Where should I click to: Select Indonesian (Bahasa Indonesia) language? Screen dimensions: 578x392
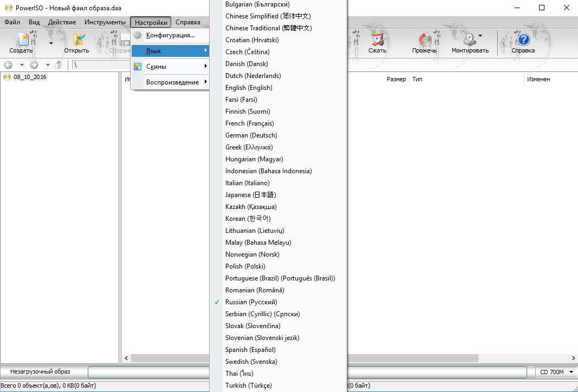278,171
